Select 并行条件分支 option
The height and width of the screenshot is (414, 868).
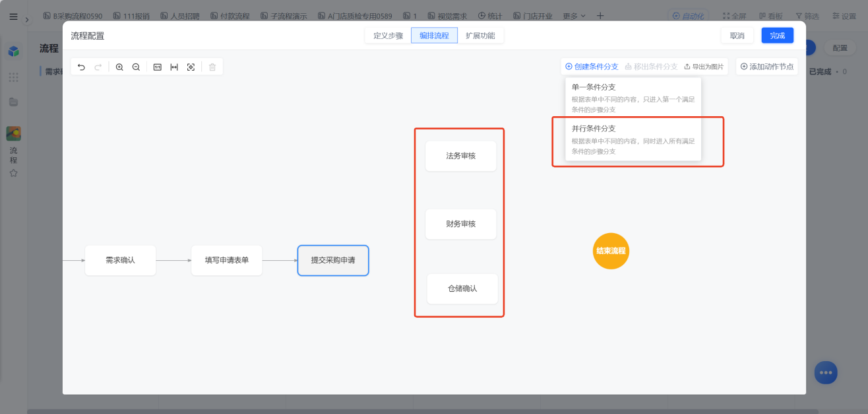(x=633, y=139)
